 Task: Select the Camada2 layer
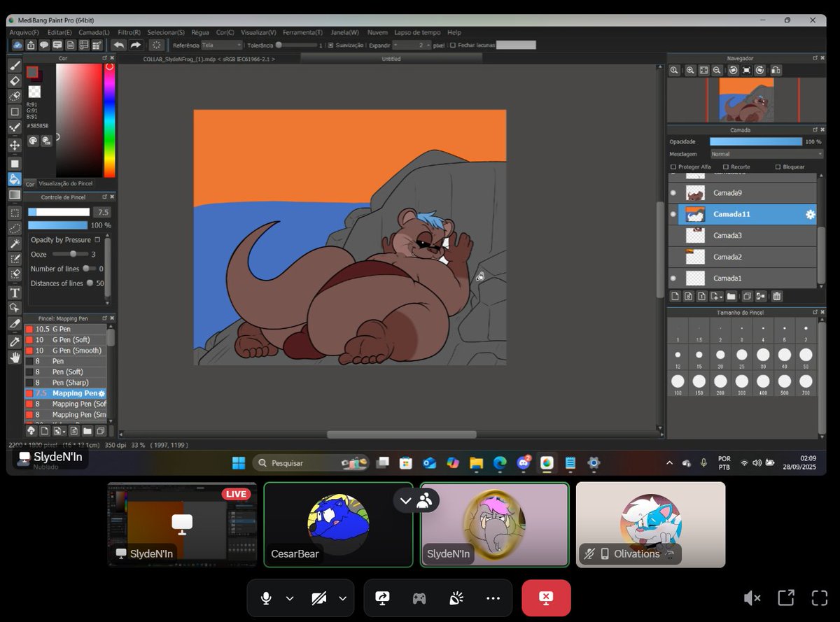[742, 257]
